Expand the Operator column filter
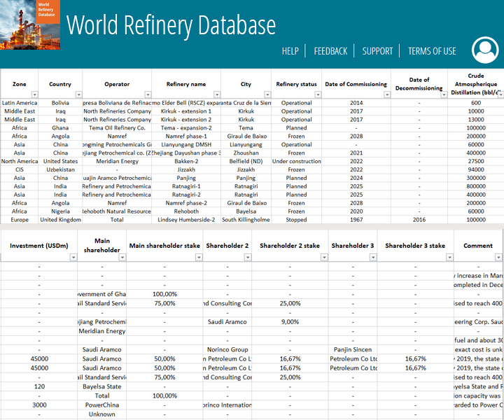Screen dimensions: 504x420 point(147,94)
